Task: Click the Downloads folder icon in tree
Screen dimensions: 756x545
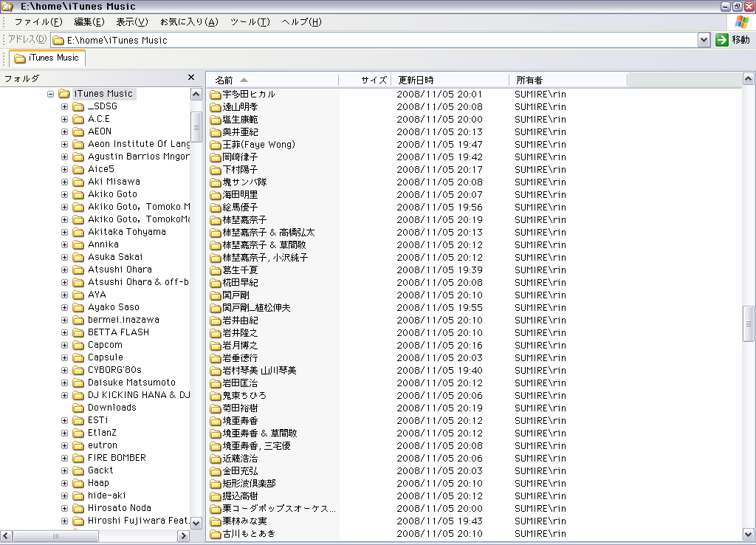Action: [78, 408]
